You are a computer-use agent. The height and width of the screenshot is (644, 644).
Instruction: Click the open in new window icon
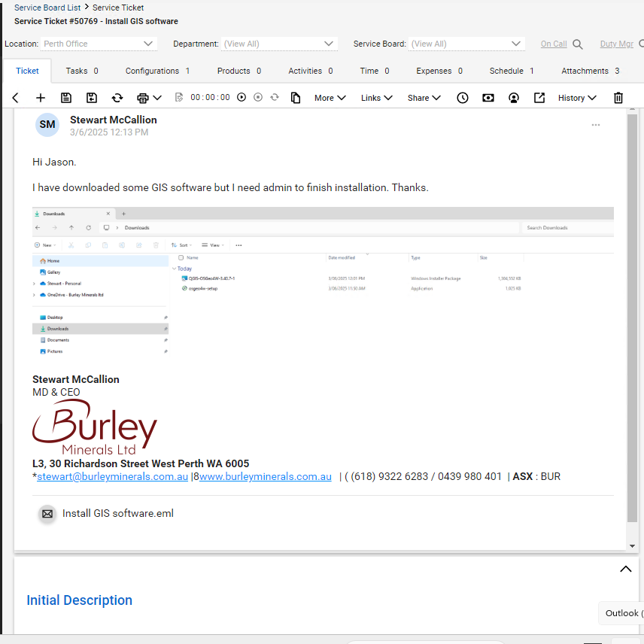pos(539,98)
